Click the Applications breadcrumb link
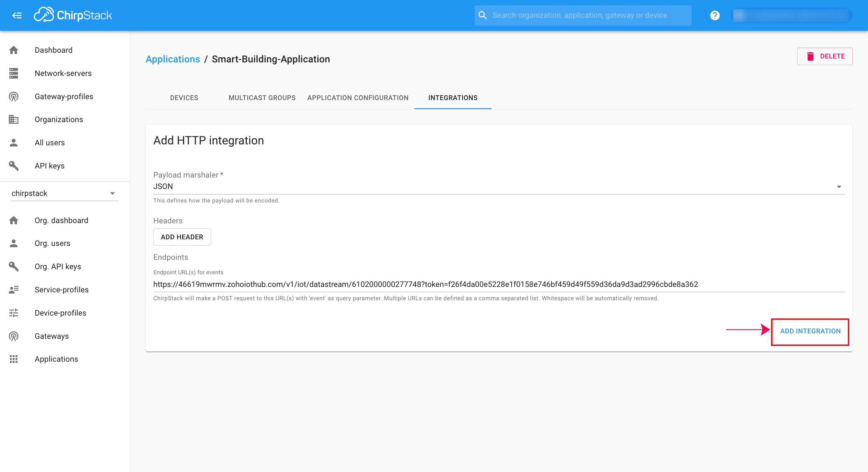 point(172,59)
